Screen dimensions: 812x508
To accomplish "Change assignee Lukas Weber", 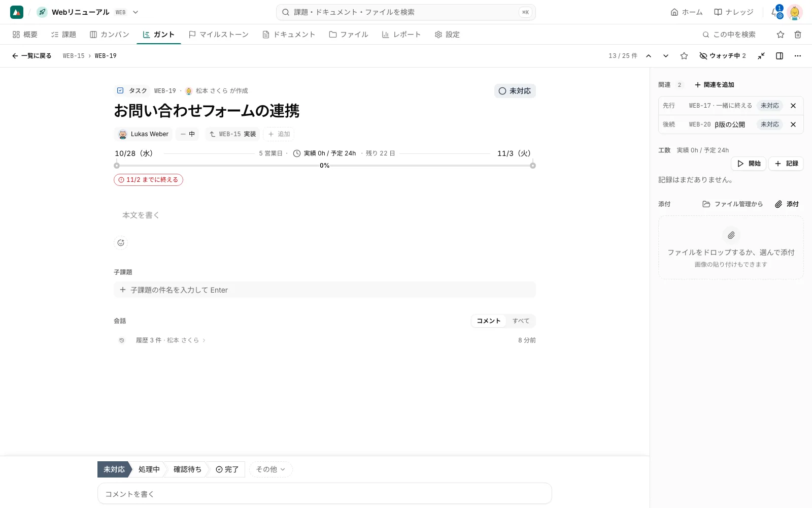I will [x=144, y=134].
